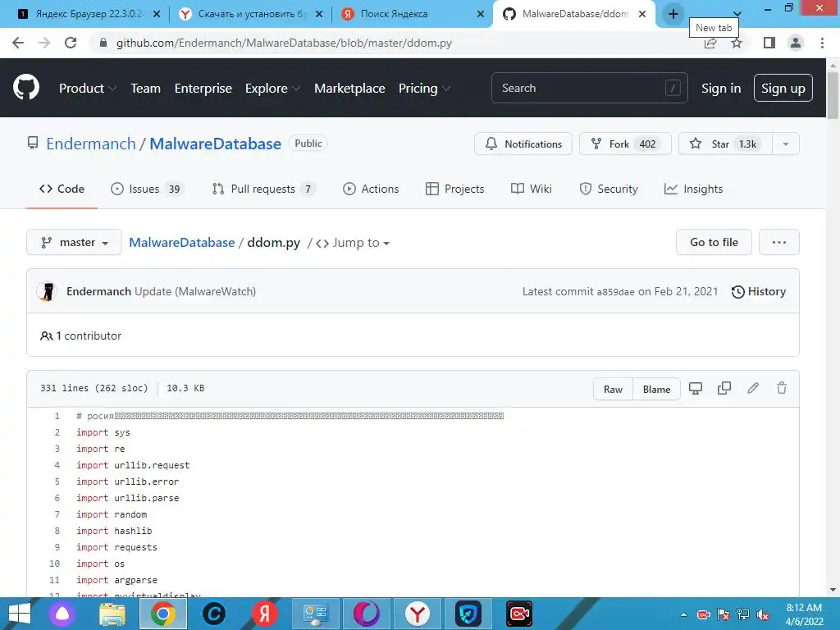The width and height of the screenshot is (840, 630).
Task: Open File Explorer from taskbar
Action: (x=112, y=614)
